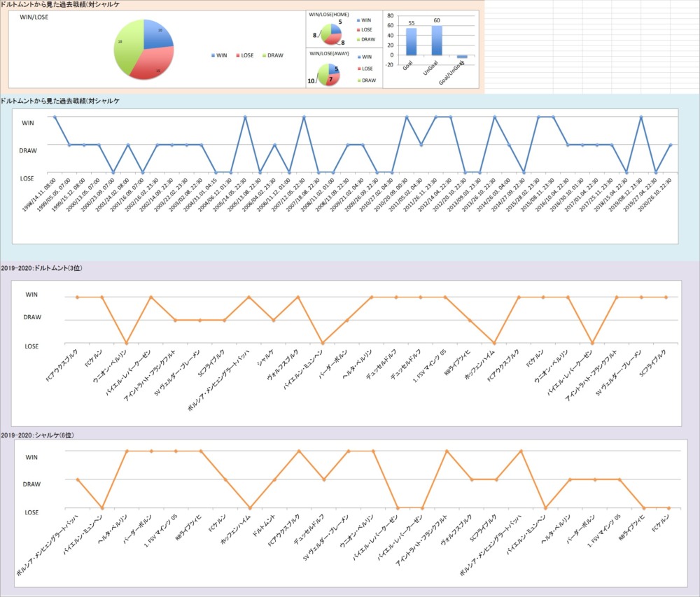Screen dimensions: 700x597
Task: Click the blue WIN legend marker beside the large pie
Action: coord(213,56)
